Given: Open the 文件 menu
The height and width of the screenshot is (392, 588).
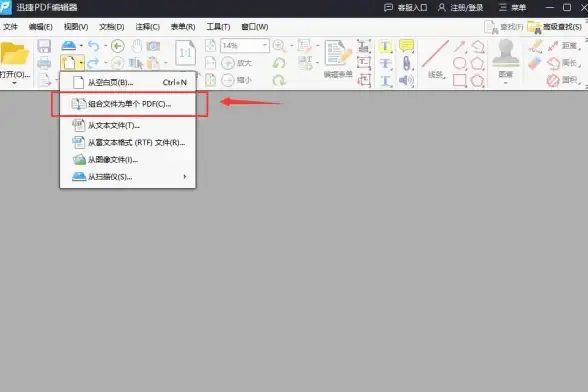Looking at the screenshot, I should (10, 27).
